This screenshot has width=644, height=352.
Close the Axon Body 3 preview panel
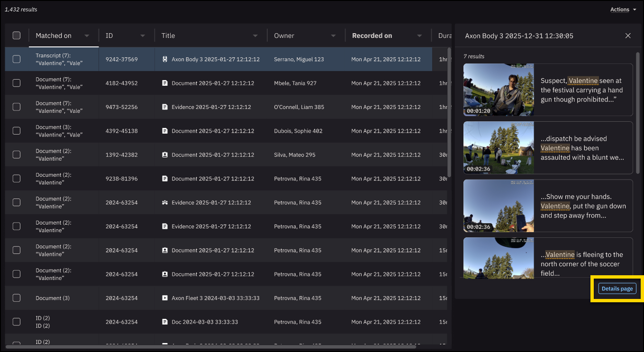pos(628,36)
